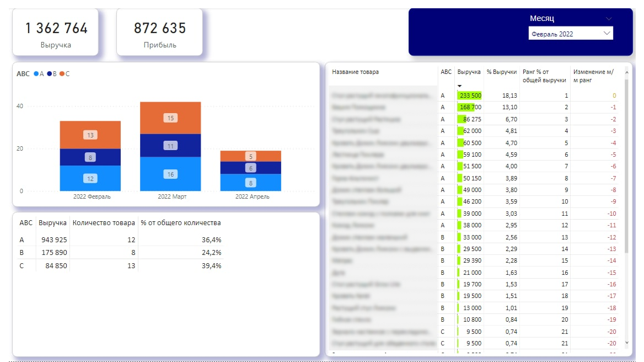Screen dimensions: 644x362
Task: Select revenue cell 168 700
Action: tap(470, 107)
